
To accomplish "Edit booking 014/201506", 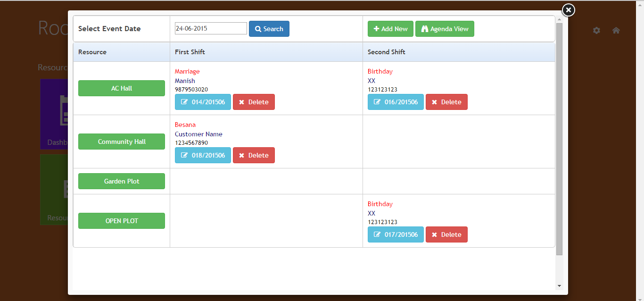I will (203, 102).
